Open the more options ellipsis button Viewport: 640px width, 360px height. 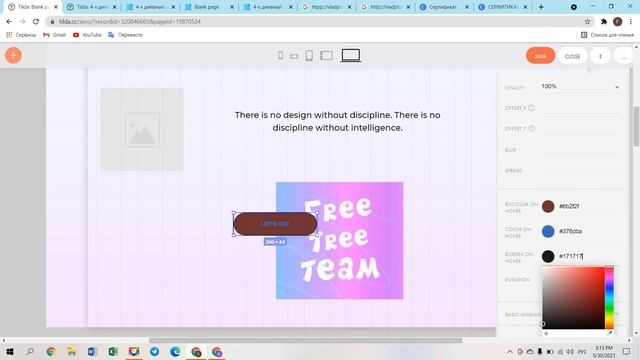pos(623,56)
